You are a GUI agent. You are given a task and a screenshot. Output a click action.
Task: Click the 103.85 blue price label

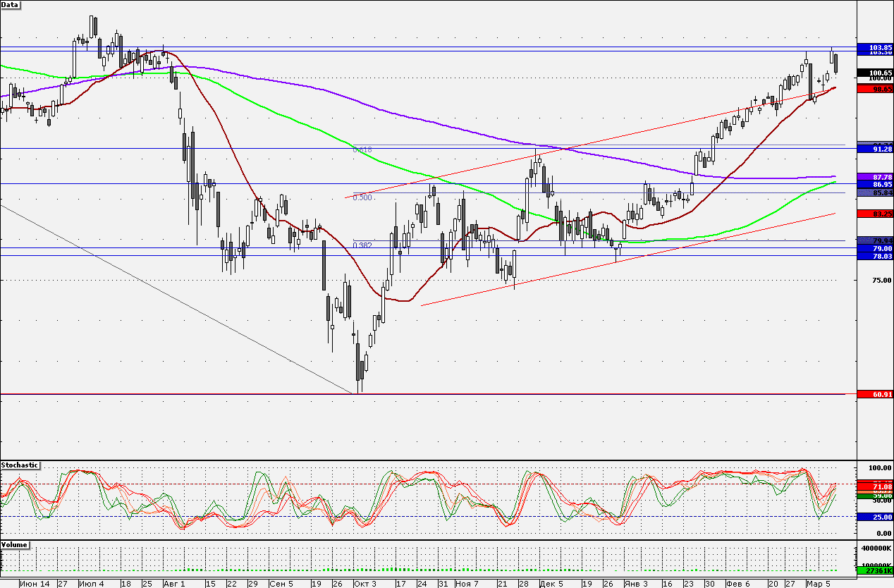pyautogui.click(x=874, y=47)
